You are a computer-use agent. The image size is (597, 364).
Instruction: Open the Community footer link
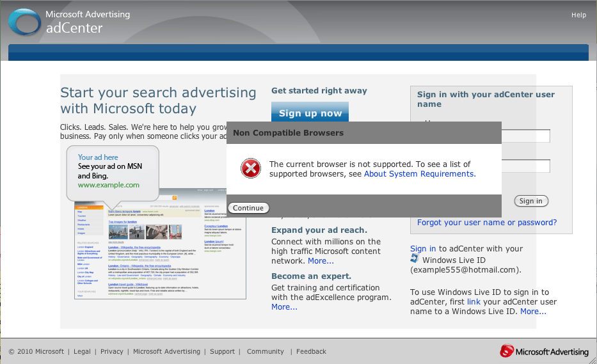266,351
